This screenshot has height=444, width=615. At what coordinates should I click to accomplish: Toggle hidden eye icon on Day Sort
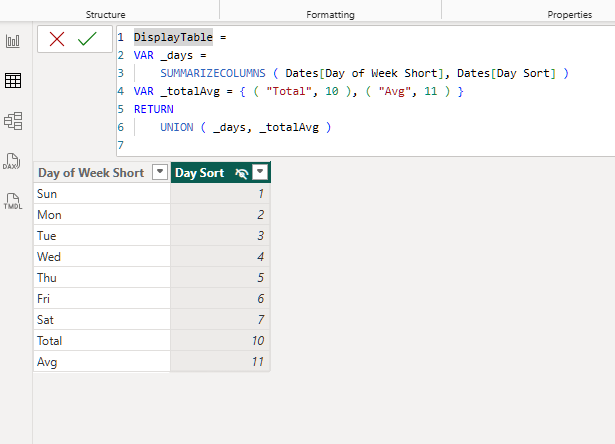point(242,173)
